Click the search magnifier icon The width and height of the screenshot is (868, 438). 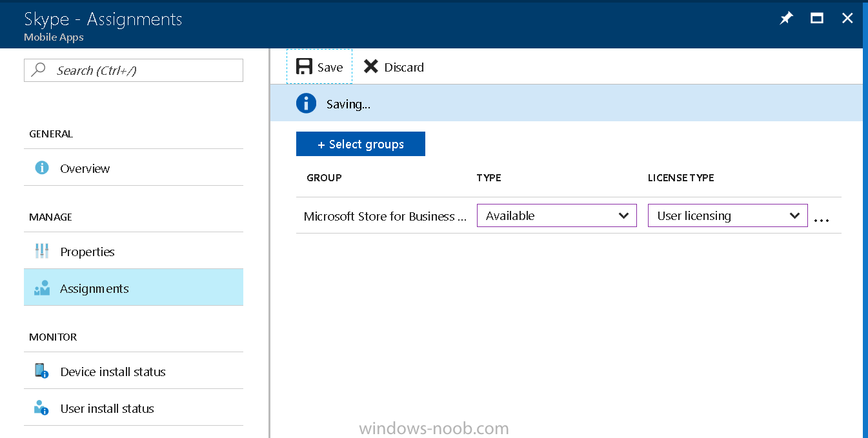click(39, 70)
